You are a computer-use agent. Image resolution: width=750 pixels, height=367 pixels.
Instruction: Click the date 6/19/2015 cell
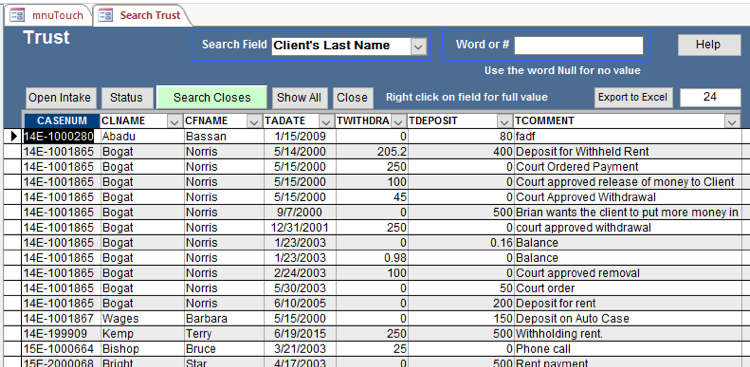tap(300, 334)
